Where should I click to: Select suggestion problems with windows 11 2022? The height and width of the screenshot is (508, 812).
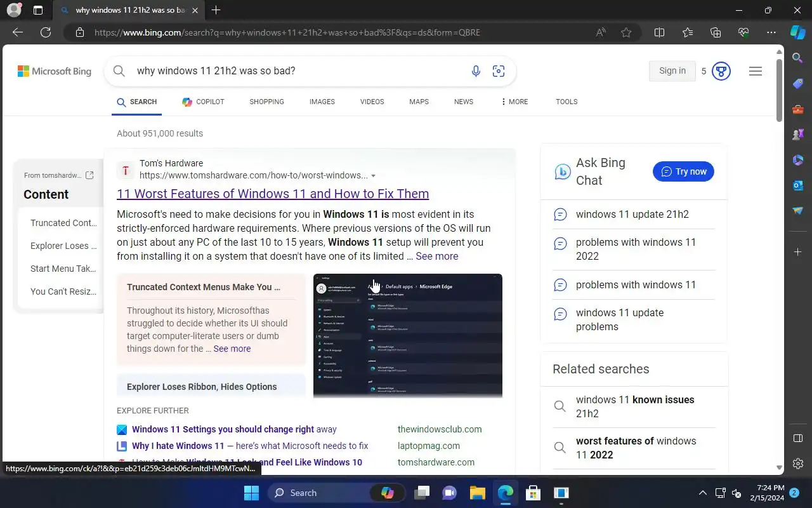tap(636, 249)
